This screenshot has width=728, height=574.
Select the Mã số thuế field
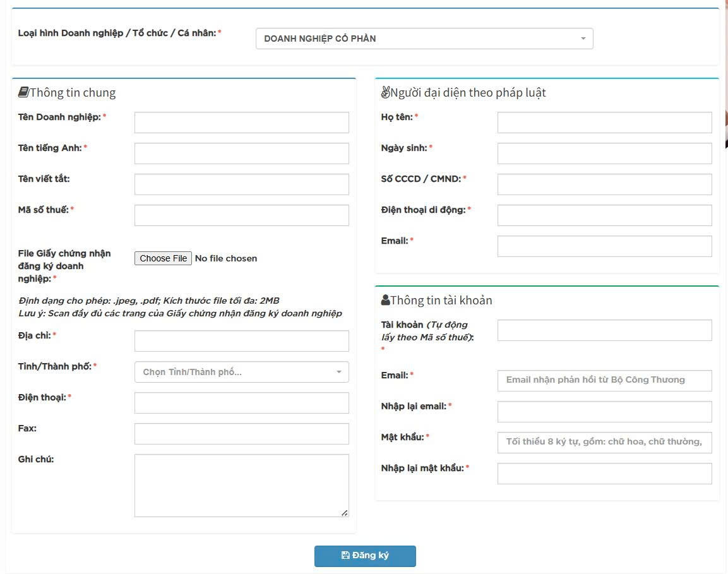click(241, 215)
